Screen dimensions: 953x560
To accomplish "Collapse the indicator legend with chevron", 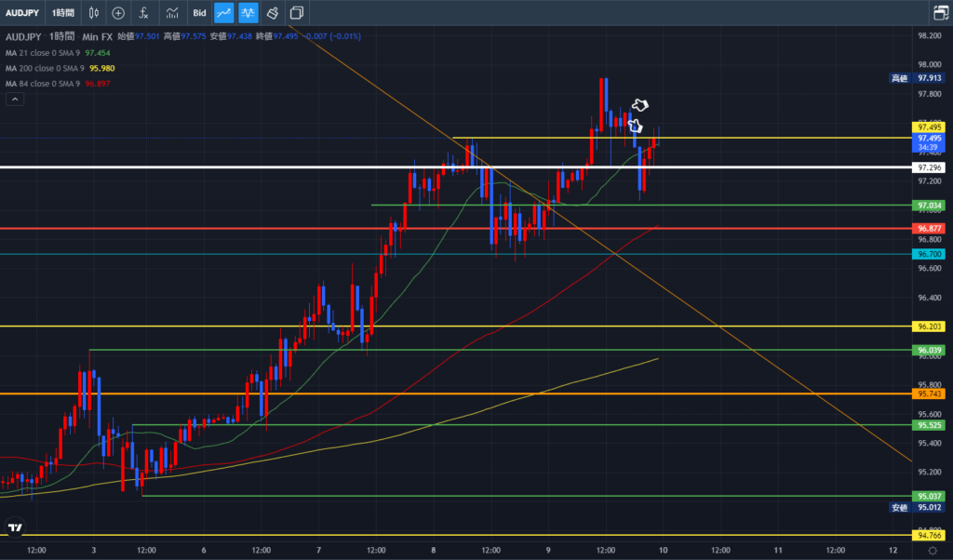I will coord(13,97).
